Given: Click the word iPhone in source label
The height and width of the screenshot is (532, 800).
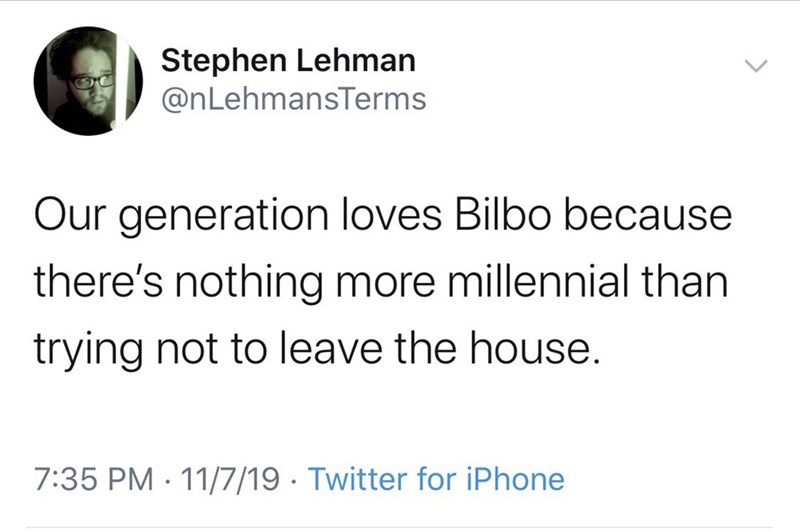Looking at the screenshot, I should pos(516,479).
